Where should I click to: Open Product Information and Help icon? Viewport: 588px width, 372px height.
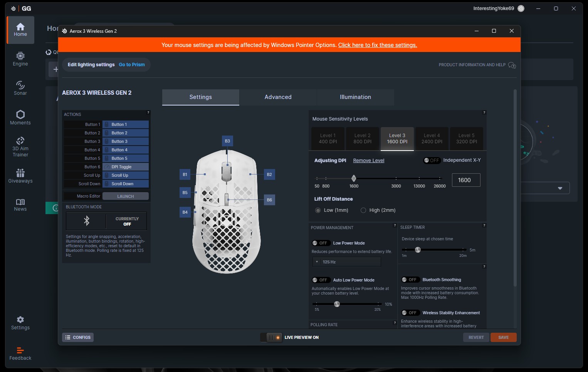pyautogui.click(x=512, y=65)
